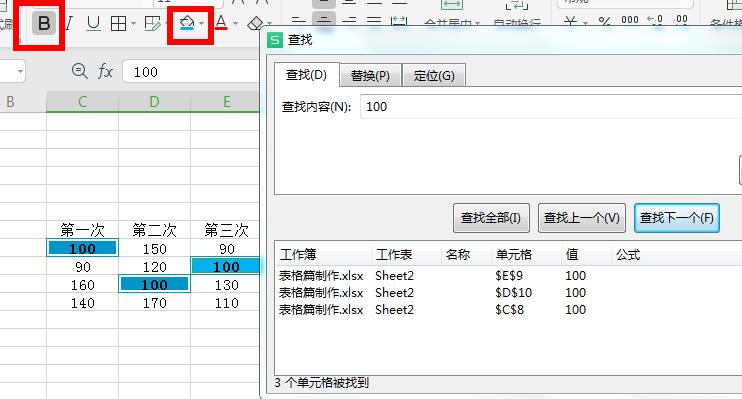The width and height of the screenshot is (742, 399).
Task: Toggle Underline formatting button
Action: 93,23
